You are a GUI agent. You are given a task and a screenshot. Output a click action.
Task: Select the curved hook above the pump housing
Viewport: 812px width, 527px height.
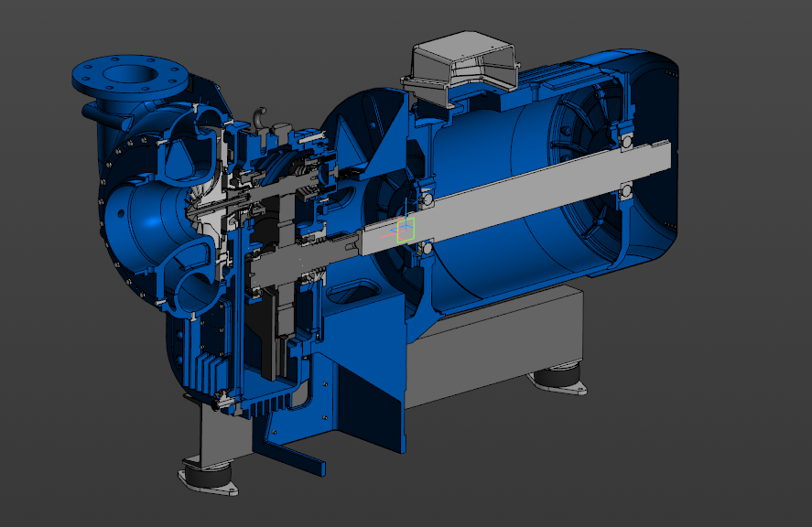pos(261,116)
